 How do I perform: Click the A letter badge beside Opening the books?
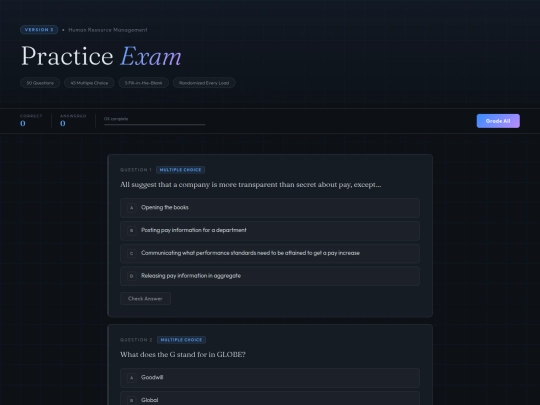coord(131,208)
